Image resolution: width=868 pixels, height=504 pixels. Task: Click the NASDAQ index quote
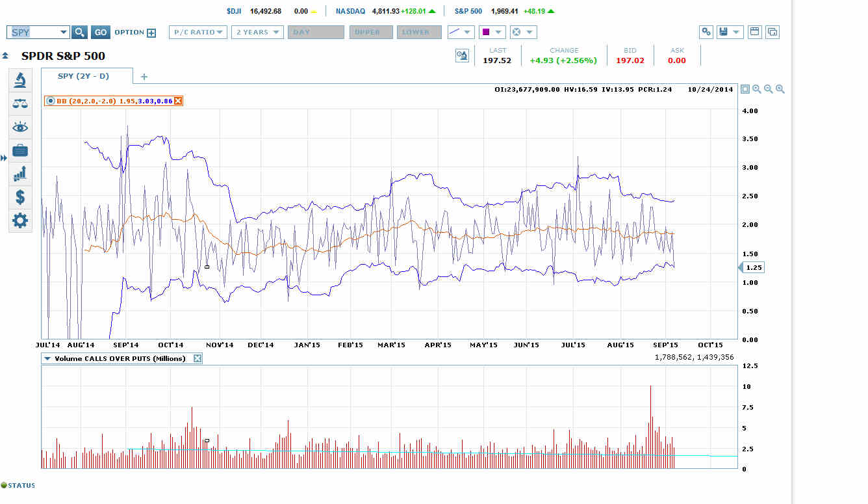tap(385, 11)
